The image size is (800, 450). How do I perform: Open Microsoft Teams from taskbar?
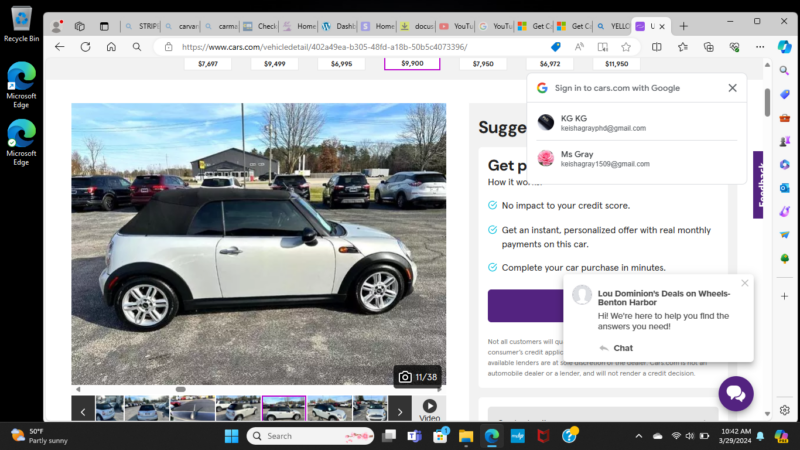(414, 436)
